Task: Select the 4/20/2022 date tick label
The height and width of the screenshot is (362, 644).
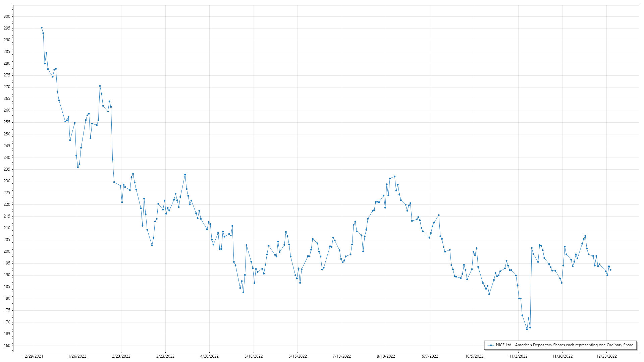Action: [209, 356]
